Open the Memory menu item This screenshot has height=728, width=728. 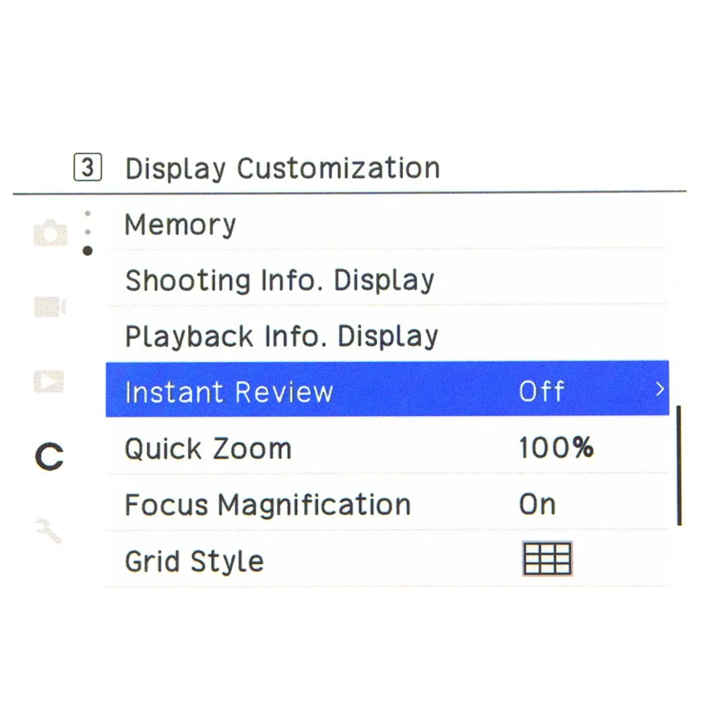tap(388, 224)
